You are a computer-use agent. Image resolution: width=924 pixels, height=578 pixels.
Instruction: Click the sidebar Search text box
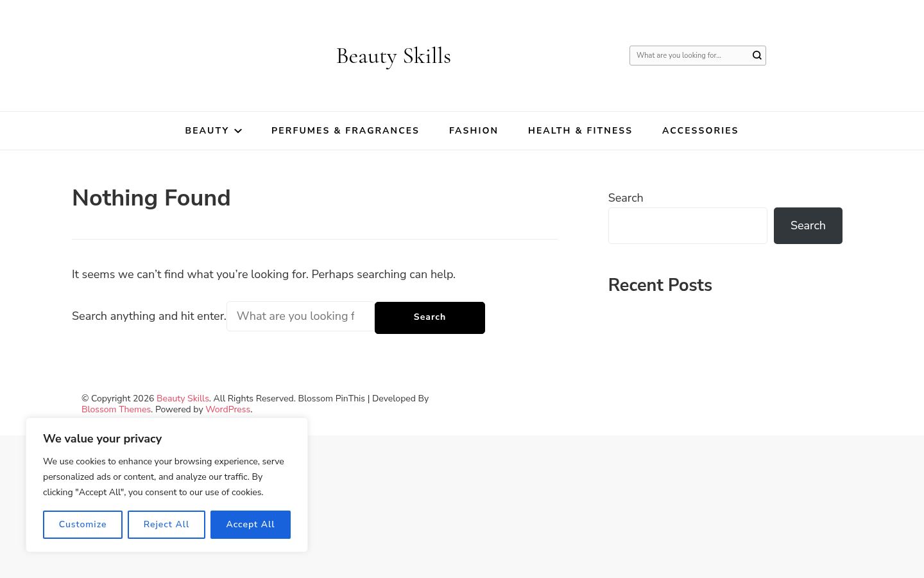click(688, 225)
